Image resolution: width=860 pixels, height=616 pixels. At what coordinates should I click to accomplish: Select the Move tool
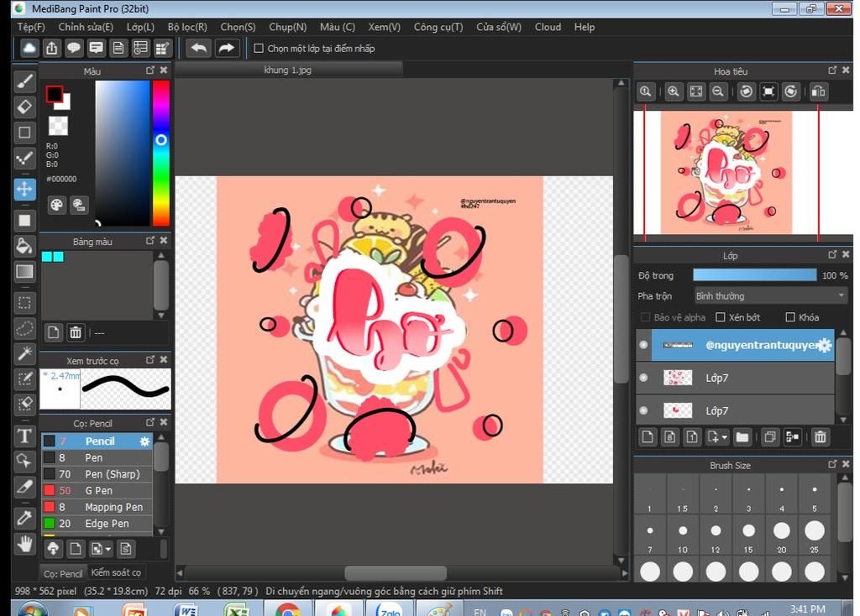pyautogui.click(x=24, y=189)
